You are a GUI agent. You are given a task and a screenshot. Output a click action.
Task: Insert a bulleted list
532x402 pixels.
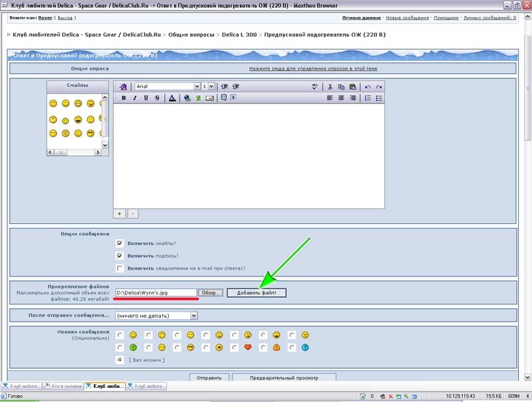click(379, 98)
